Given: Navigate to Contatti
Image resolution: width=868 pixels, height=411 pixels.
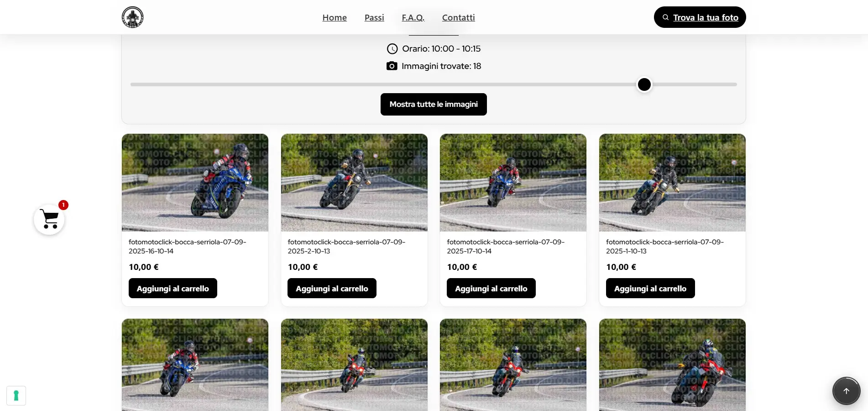Looking at the screenshot, I should [x=458, y=18].
